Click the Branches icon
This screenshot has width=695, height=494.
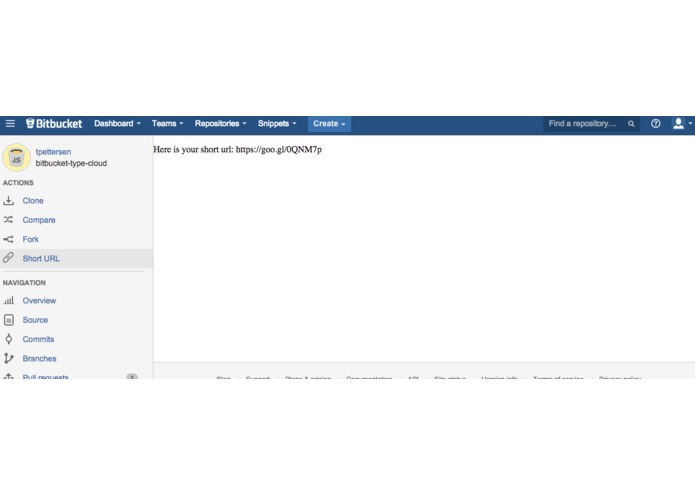[8, 358]
